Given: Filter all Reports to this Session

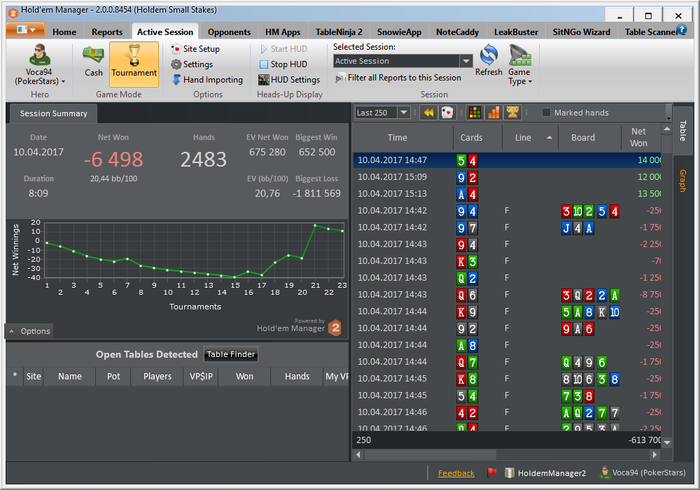Looking at the screenshot, I should tap(398, 78).
